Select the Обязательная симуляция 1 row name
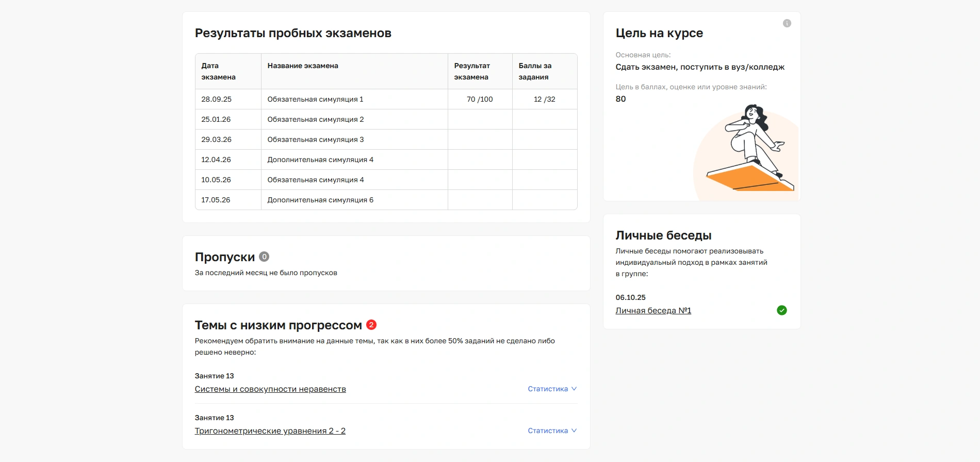Viewport: 980px width, 462px height. 315,99
